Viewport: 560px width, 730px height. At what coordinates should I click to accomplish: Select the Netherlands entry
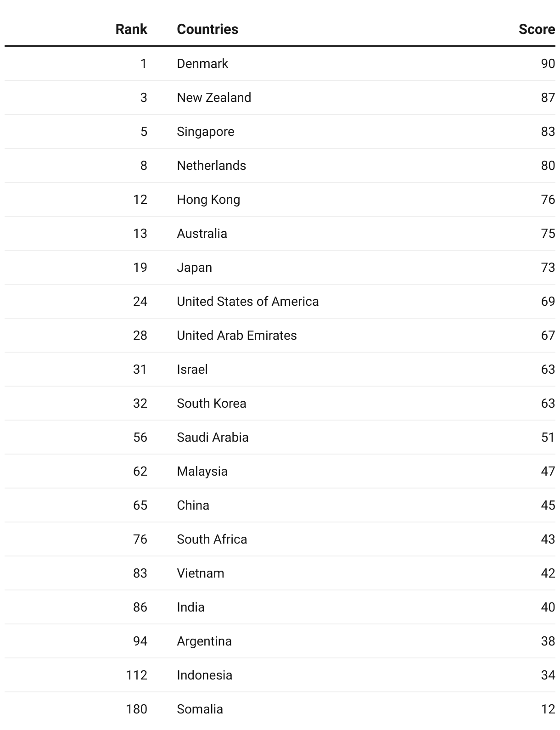coord(212,165)
